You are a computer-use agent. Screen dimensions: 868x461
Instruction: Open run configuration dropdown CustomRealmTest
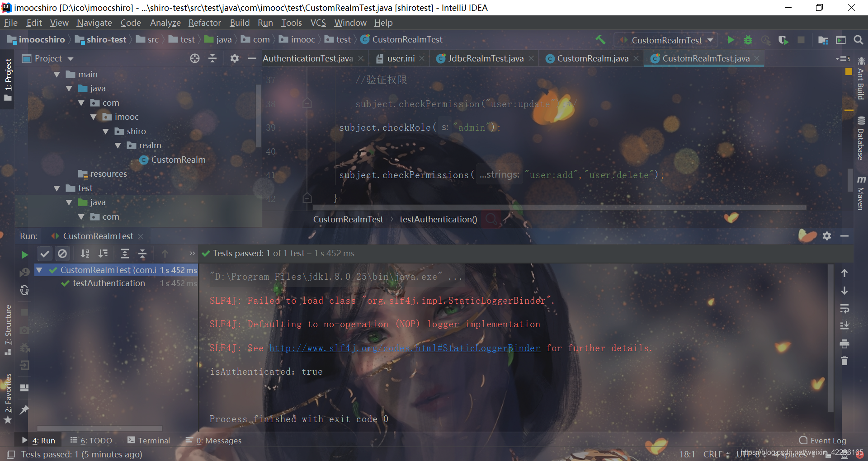(x=666, y=40)
